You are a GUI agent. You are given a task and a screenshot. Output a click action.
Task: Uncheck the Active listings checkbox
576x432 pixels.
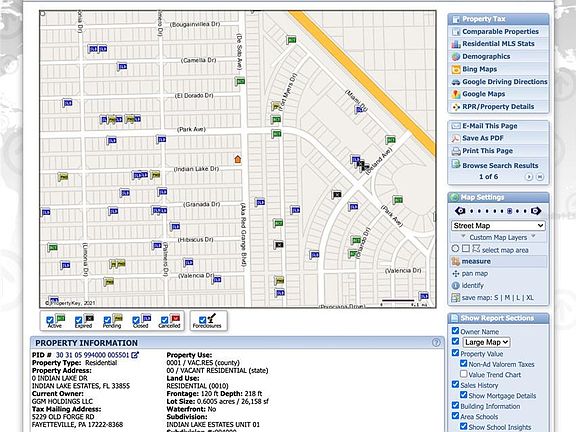pyautogui.click(x=50, y=320)
